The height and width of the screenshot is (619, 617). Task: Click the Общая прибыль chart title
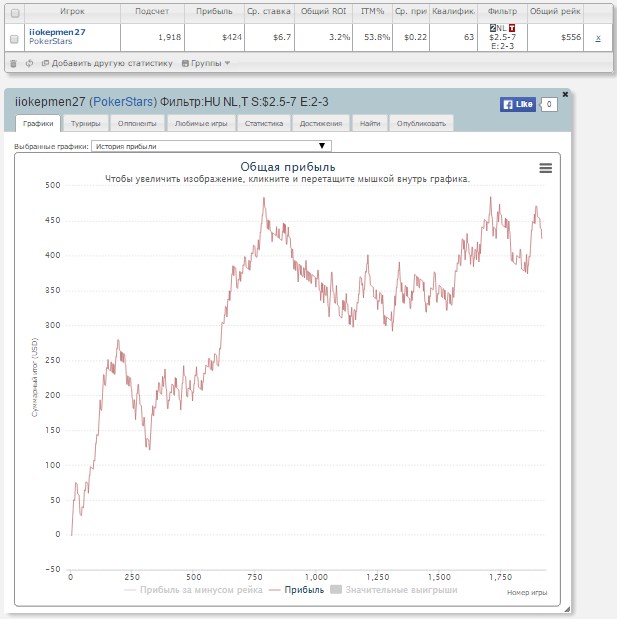point(288,167)
